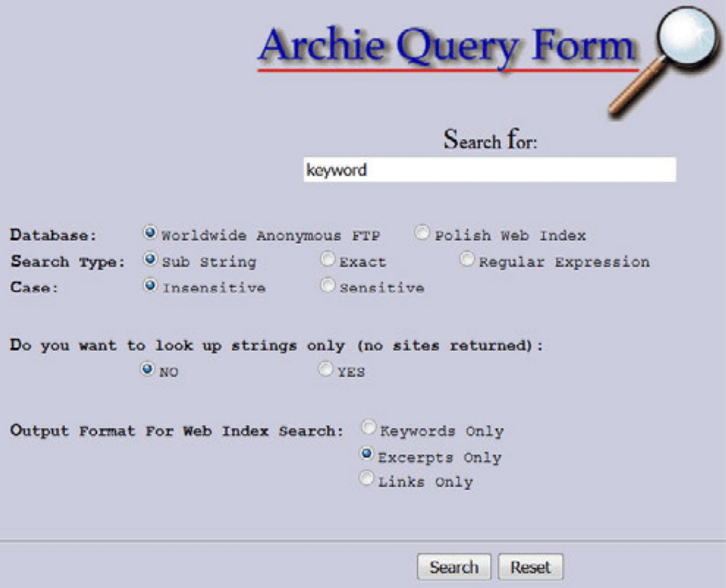The height and width of the screenshot is (588, 726).
Task: Click the Search Type label
Action: (67, 262)
